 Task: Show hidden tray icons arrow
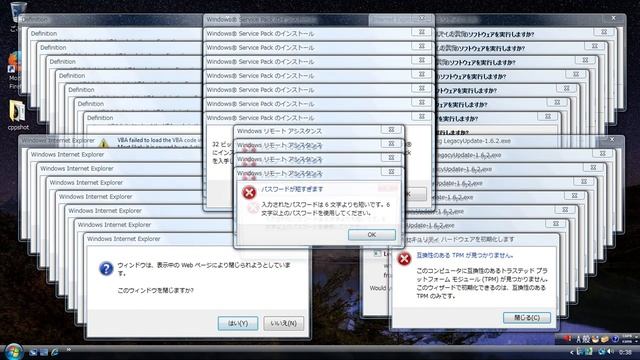(571, 352)
